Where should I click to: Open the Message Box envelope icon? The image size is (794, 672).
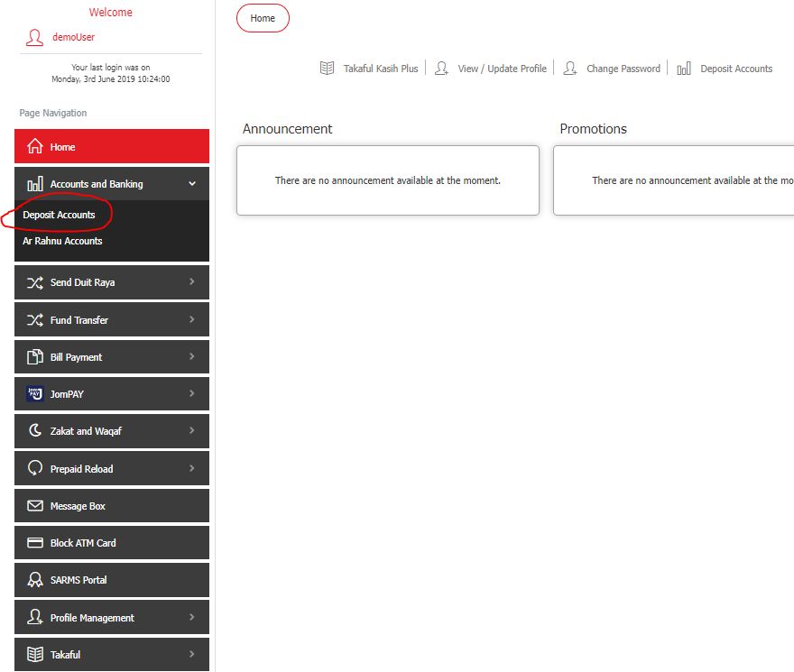click(32, 505)
